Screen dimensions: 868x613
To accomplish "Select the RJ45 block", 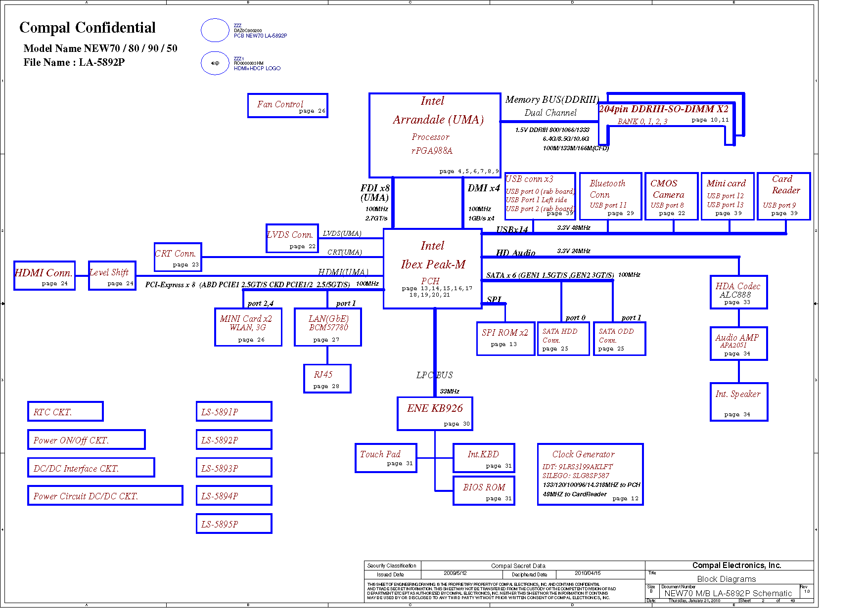I will [x=327, y=379].
